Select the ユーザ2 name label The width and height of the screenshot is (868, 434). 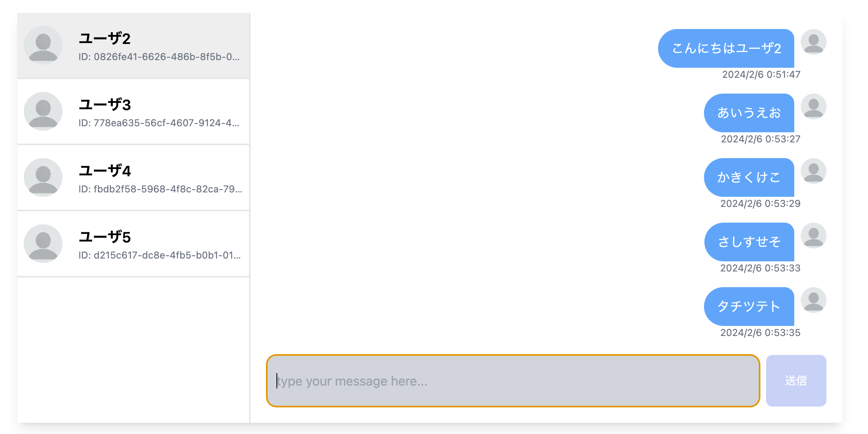(x=105, y=39)
